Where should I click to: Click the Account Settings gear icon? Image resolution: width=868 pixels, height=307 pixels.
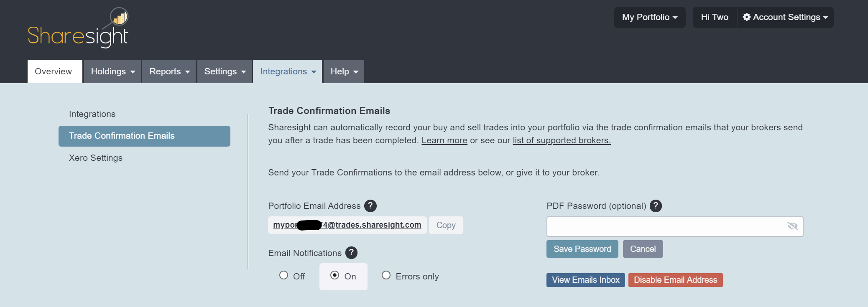pyautogui.click(x=747, y=17)
